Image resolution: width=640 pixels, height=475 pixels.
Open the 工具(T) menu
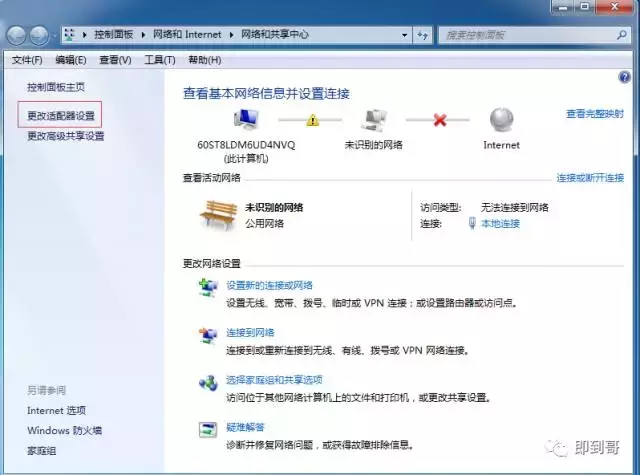point(160,60)
